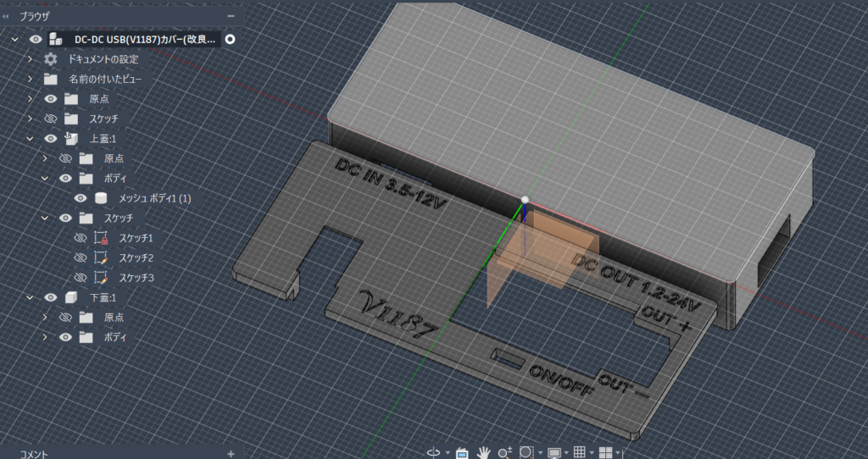Click the Look At camera icon

click(462, 452)
